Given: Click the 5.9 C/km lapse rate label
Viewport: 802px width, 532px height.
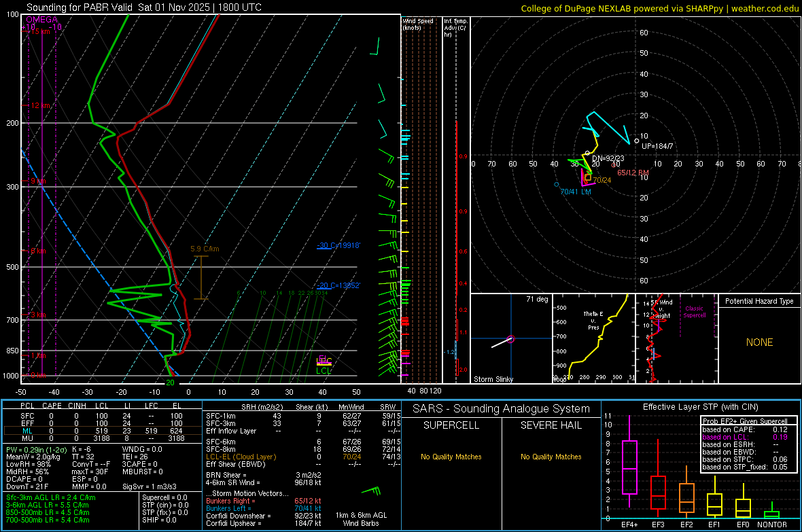Looking at the screenshot, I should tap(205, 249).
